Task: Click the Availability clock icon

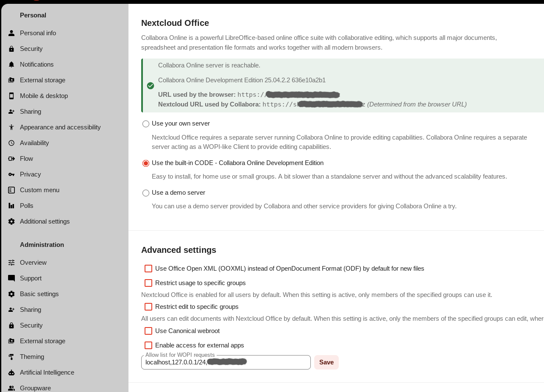Action: tap(11, 143)
